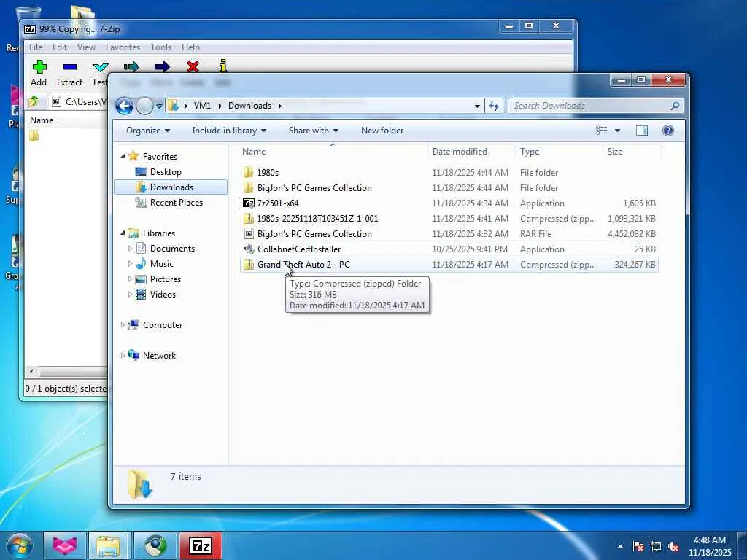Click Downloads in the address breadcrumb

coord(249,106)
